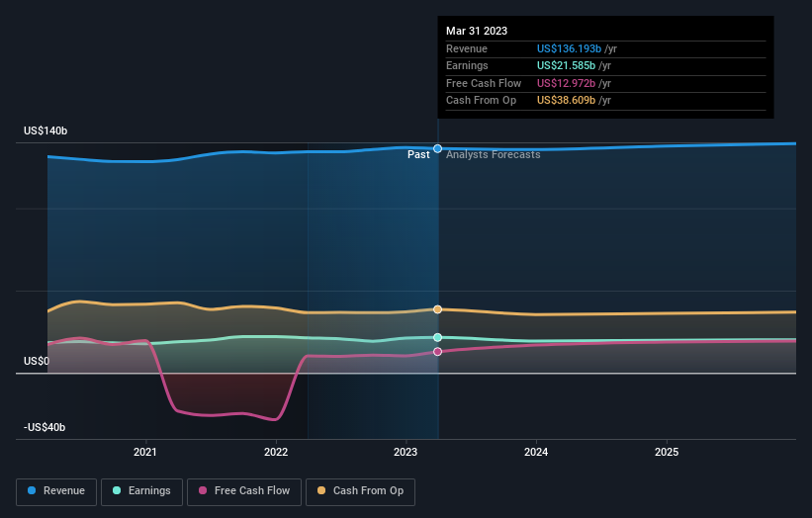This screenshot has width=812, height=518.
Task: Click the Revenue label in the tooltip
Action: point(467,48)
